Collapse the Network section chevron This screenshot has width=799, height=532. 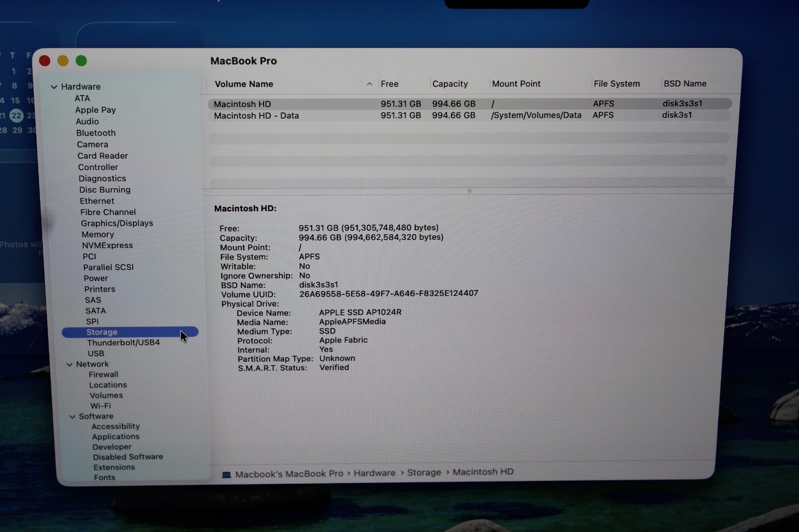click(x=69, y=365)
